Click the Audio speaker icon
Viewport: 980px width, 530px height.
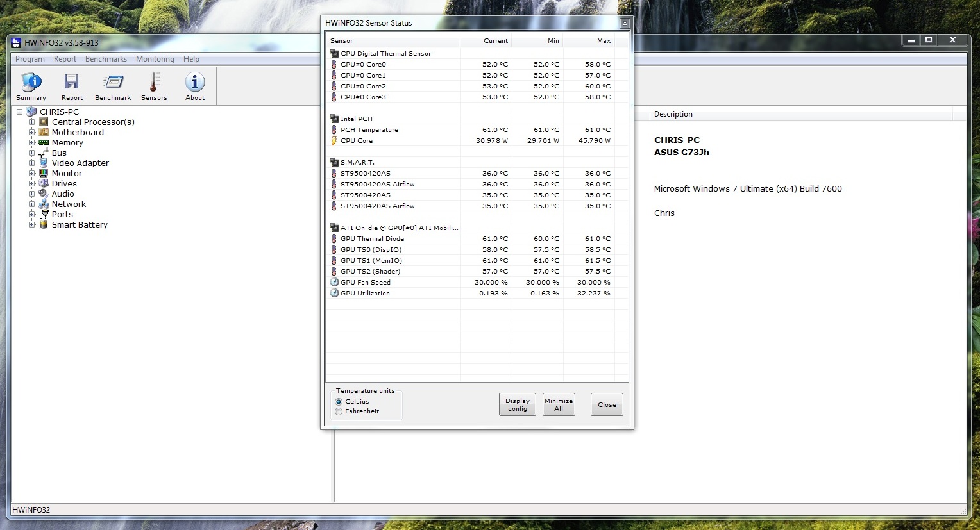click(x=44, y=194)
